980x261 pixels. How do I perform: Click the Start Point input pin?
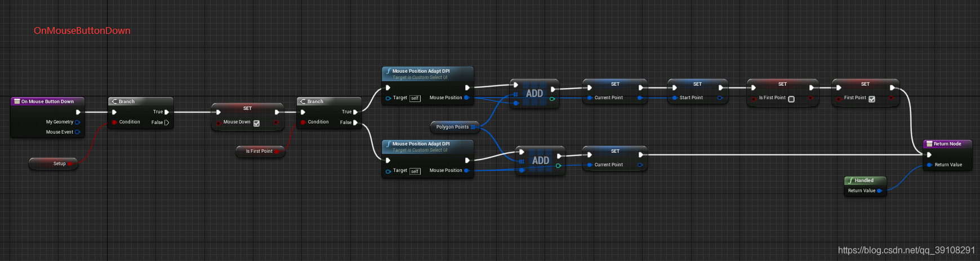(674, 98)
